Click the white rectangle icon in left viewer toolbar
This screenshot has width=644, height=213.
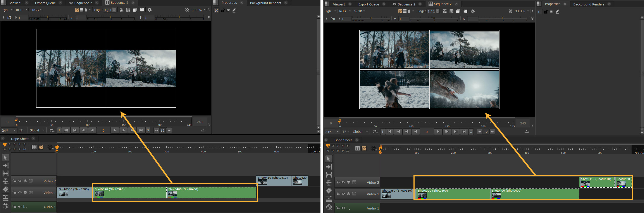coord(142,10)
